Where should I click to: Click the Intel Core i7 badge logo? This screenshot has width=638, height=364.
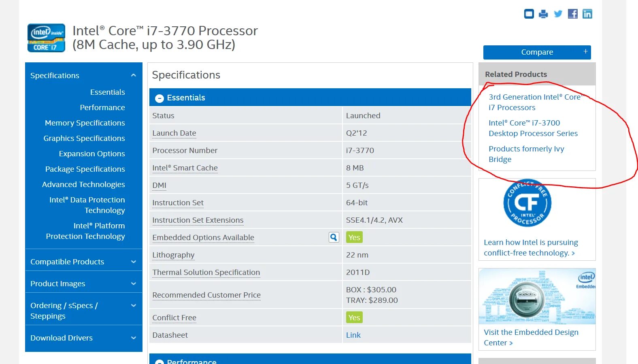click(46, 38)
